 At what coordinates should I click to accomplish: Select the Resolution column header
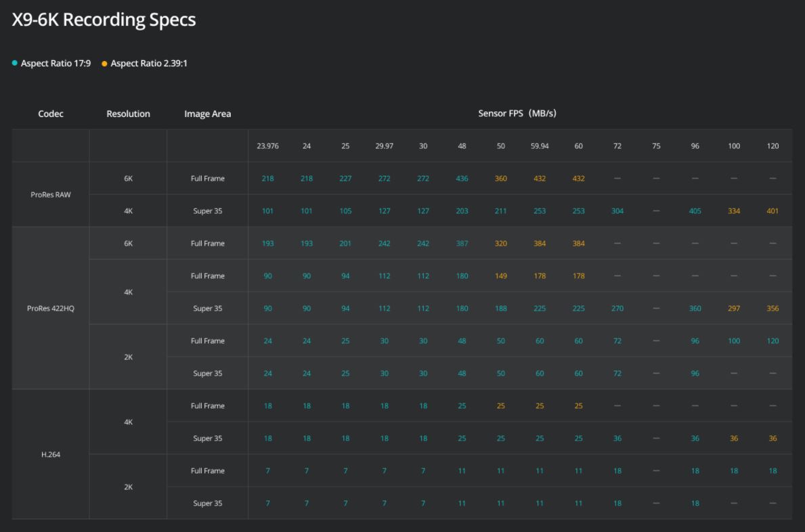point(128,114)
